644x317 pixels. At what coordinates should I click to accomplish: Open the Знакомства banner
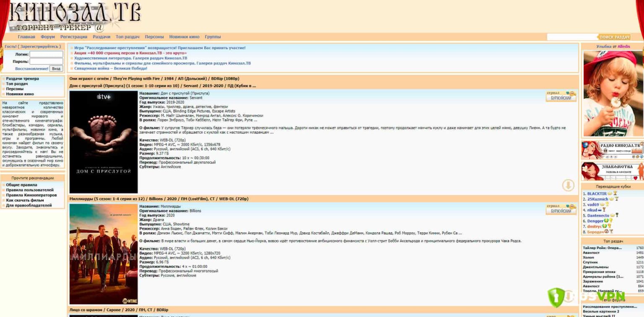(x=613, y=171)
